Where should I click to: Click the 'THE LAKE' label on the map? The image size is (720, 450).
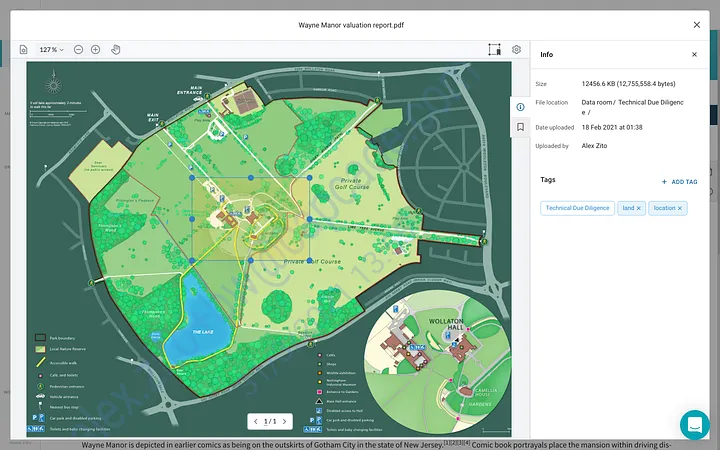click(x=202, y=332)
